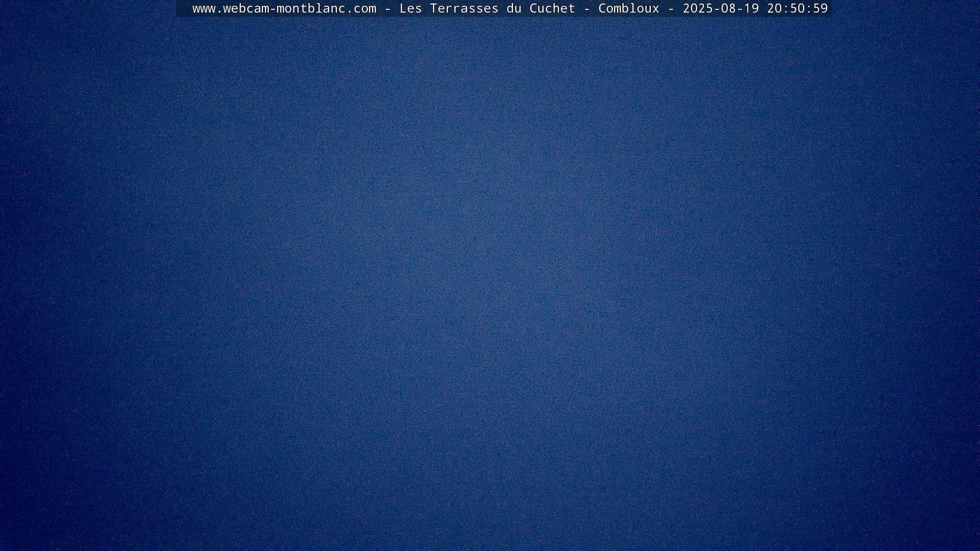The width and height of the screenshot is (980, 551).
Task: Click the 2025-08-19 date stamp
Action: (x=721, y=8)
